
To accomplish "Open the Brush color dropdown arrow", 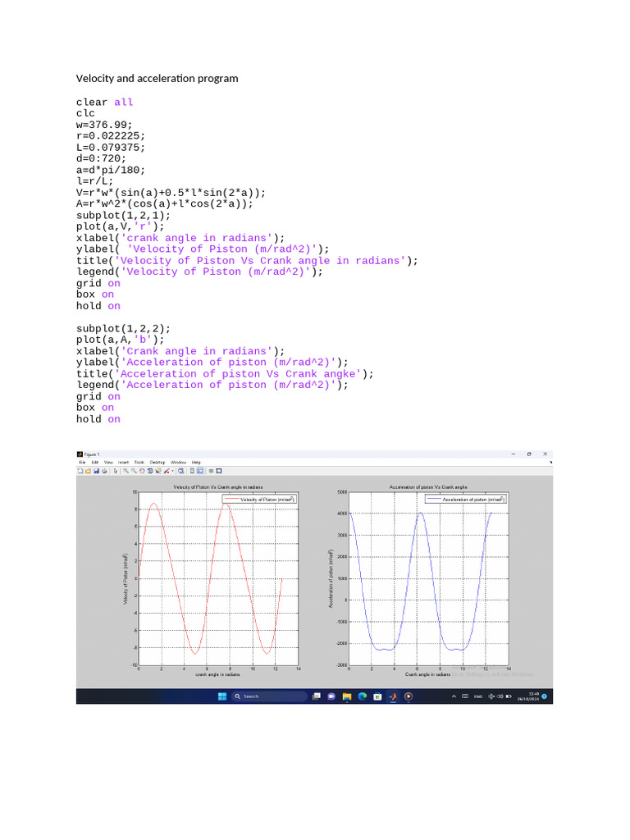I will click(172, 471).
